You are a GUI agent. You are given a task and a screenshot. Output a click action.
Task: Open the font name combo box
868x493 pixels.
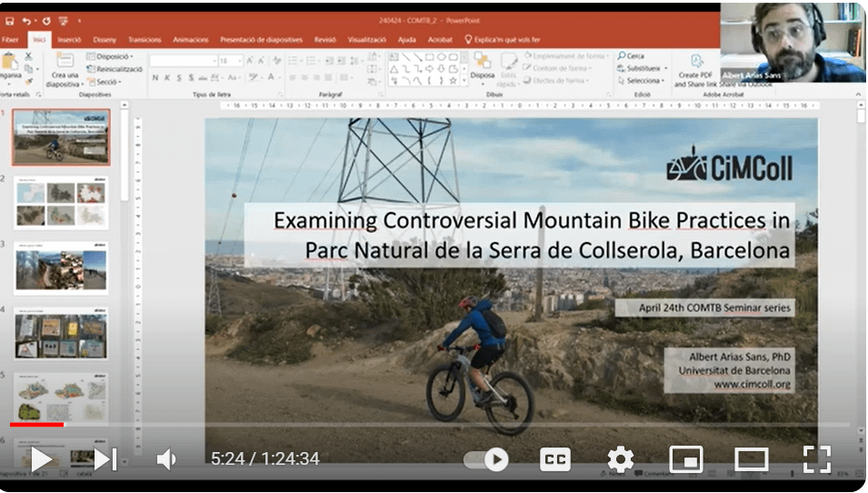coord(184,60)
